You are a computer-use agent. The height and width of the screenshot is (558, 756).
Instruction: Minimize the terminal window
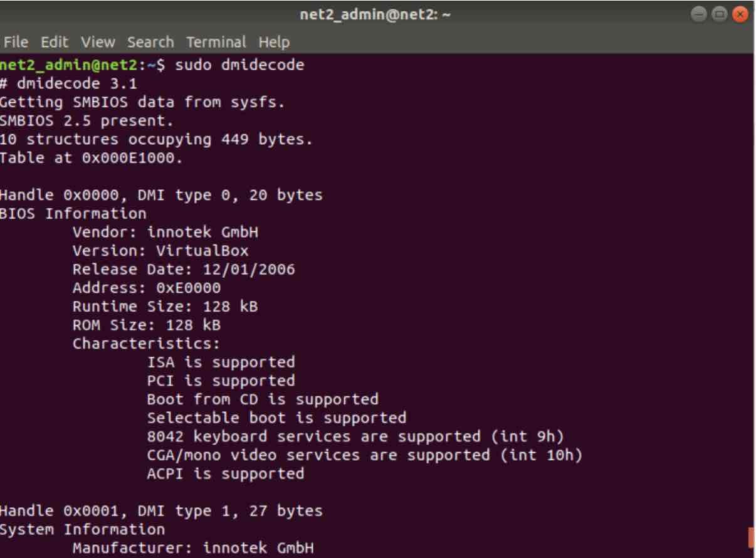[x=700, y=14]
